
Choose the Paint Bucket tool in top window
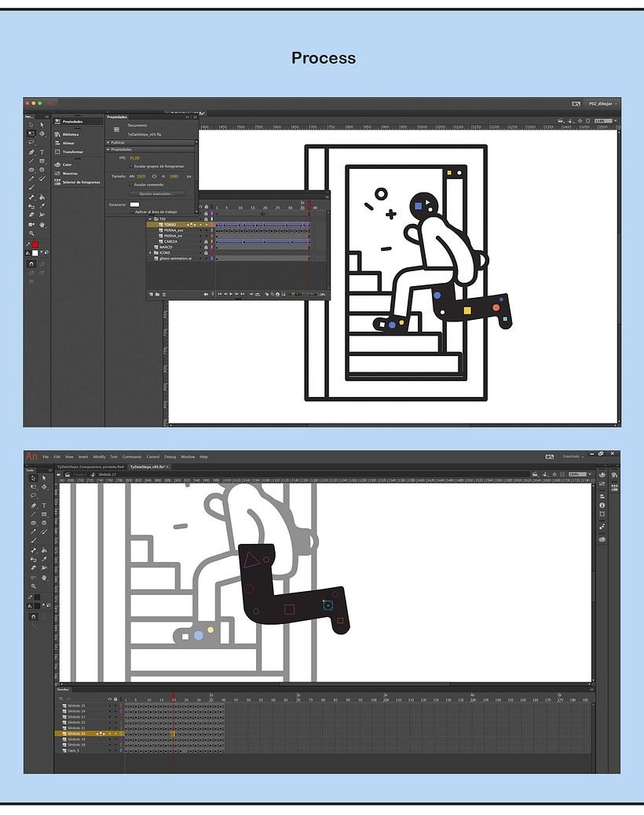42,197
